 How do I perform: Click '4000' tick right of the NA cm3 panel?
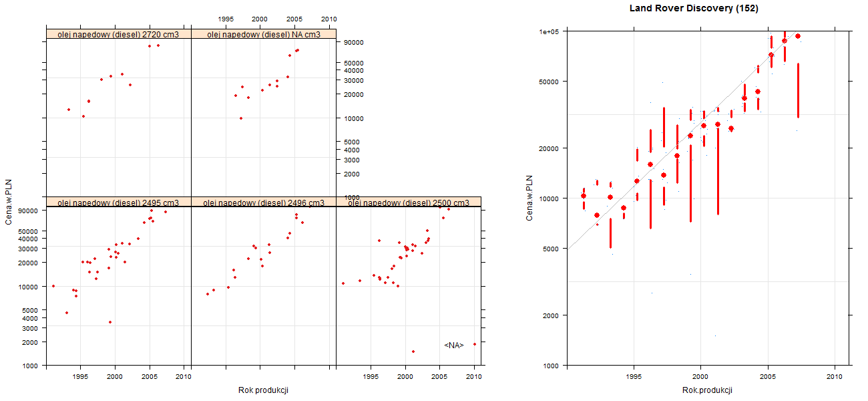tap(352, 150)
